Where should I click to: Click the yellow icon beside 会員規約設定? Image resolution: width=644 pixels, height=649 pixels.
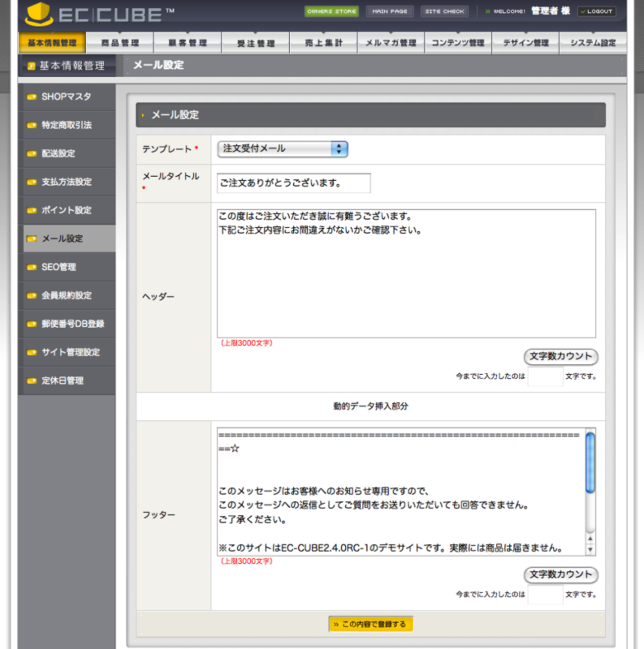click(x=32, y=296)
